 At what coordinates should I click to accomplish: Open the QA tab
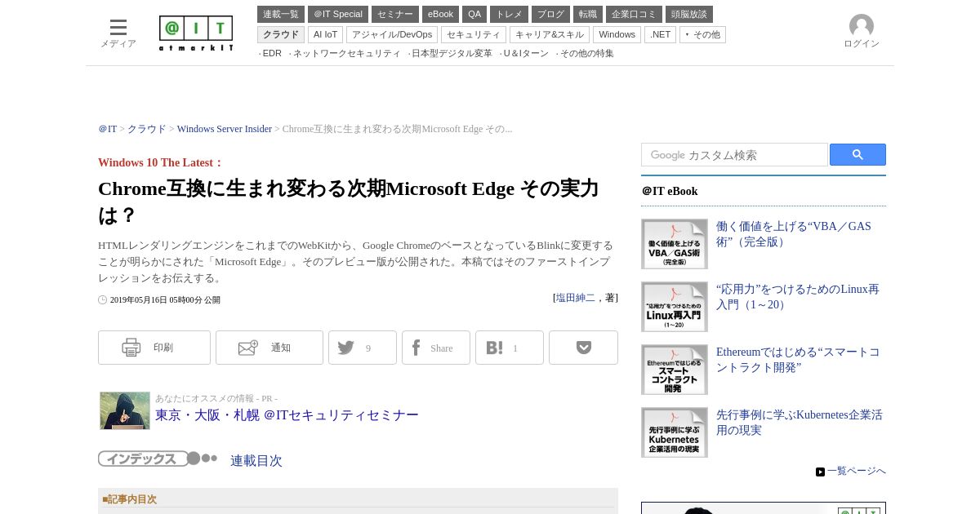tap(474, 14)
